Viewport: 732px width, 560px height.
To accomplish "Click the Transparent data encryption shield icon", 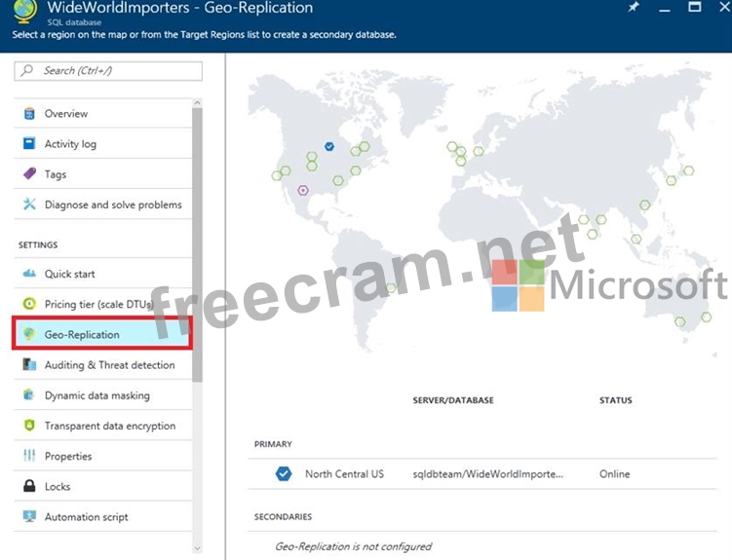I will (29, 426).
